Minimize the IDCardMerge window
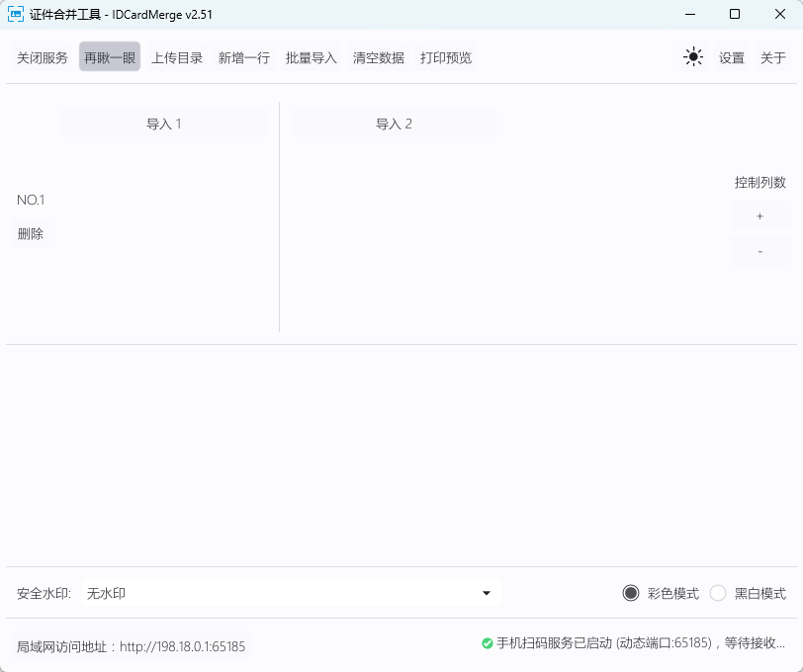 click(x=690, y=15)
